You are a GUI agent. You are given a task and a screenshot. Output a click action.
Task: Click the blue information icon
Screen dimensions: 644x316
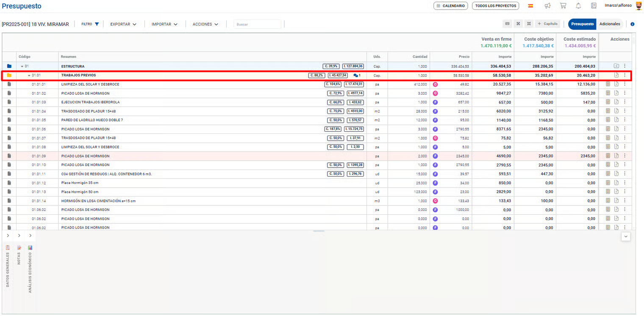click(x=632, y=24)
